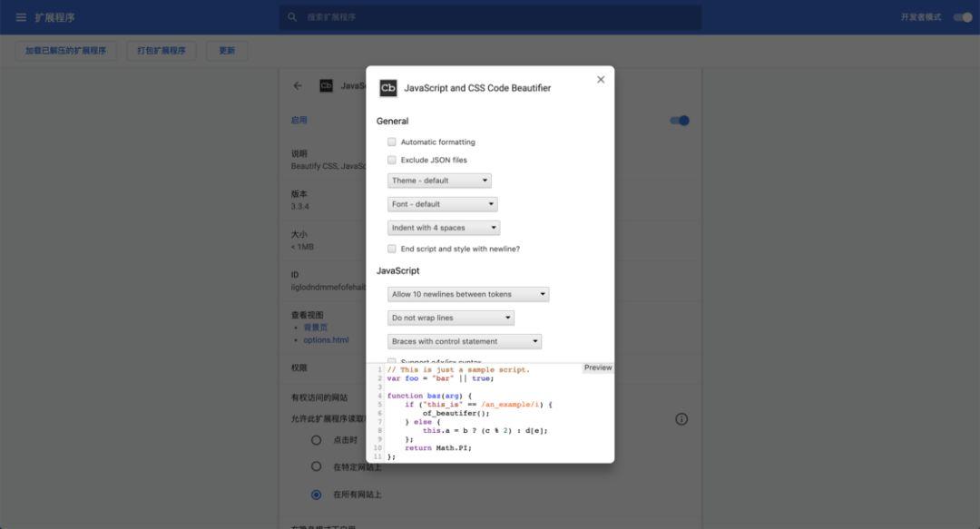Screen dimensions: 980x529
Task: Click the return Math.PI; code line
Action: [438, 448]
